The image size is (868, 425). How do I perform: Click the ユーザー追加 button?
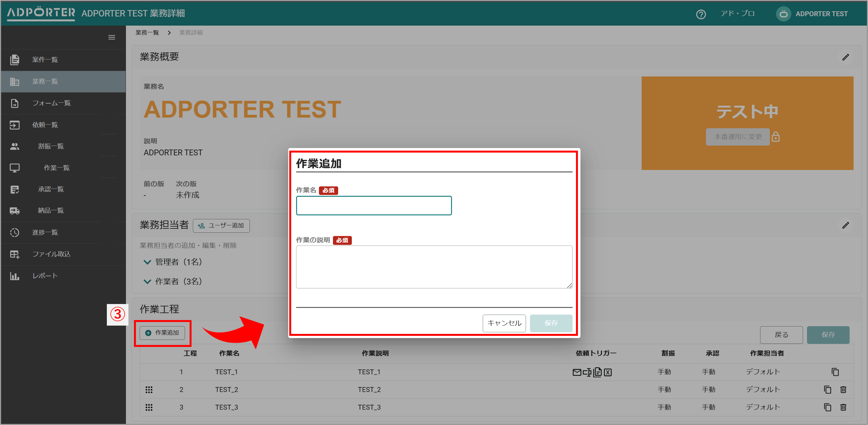pyautogui.click(x=221, y=226)
